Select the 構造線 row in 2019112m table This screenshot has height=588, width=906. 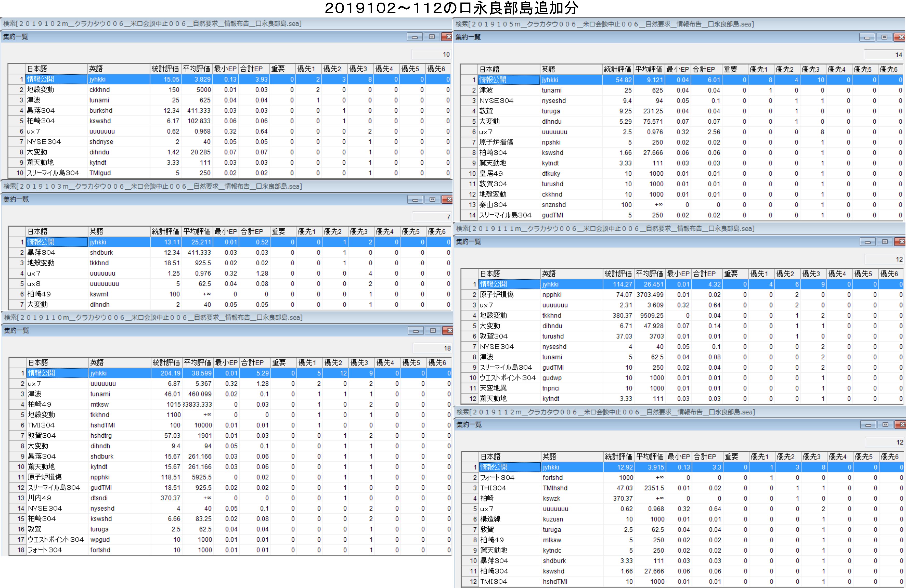(x=490, y=519)
